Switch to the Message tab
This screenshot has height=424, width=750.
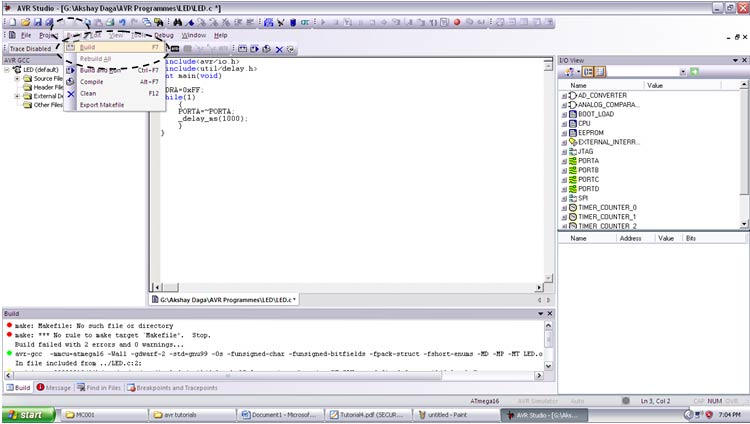54,388
